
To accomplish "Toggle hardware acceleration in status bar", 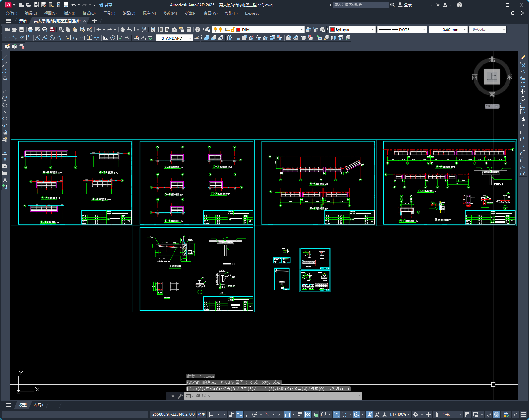I will tap(497, 414).
